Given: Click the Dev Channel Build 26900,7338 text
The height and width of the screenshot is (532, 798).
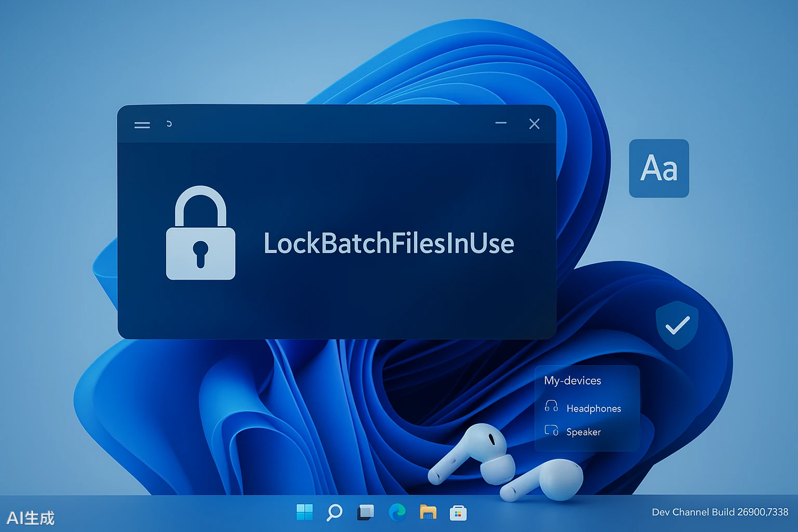Looking at the screenshot, I should pyautogui.click(x=720, y=512).
